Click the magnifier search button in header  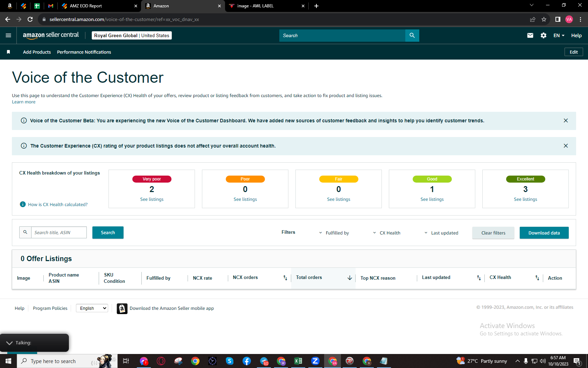pyautogui.click(x=412, y=35)
